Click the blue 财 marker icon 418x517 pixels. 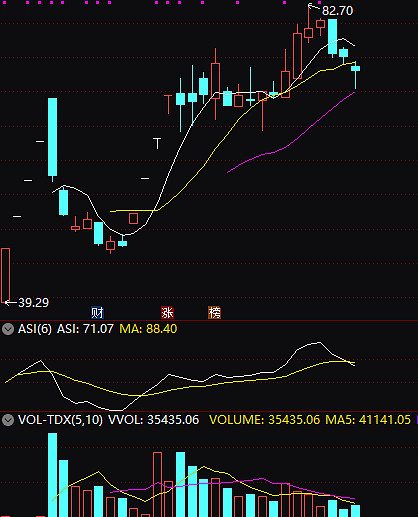click(97, 313)
